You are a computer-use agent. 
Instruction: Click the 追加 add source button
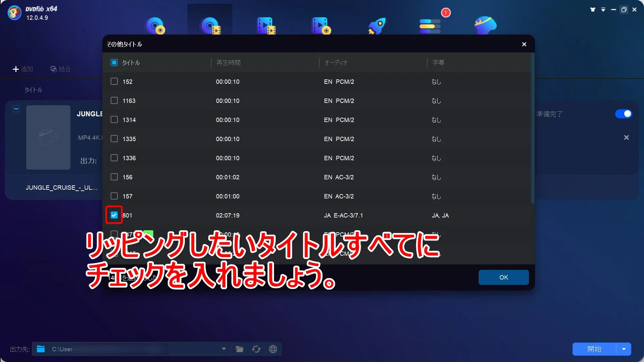click(23, 69)
